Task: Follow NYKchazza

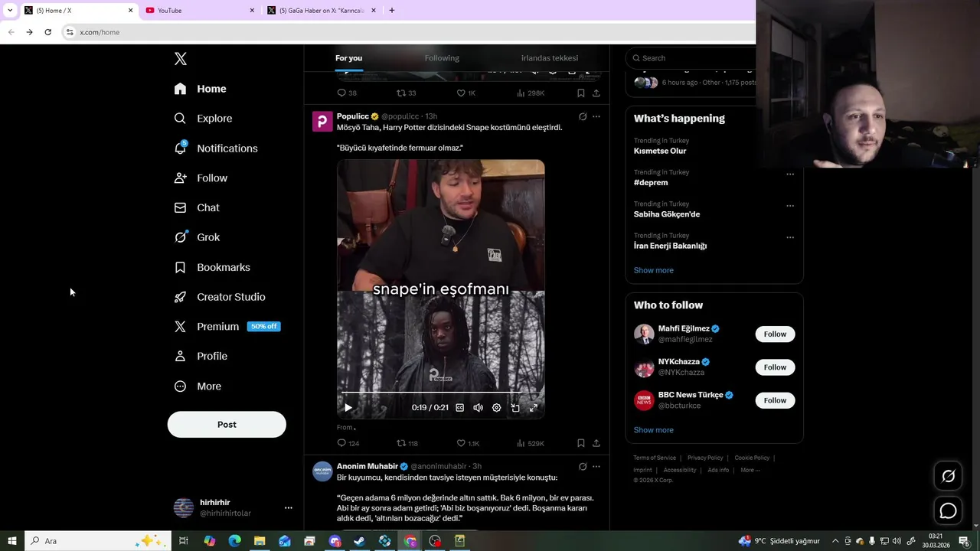Action: 775,367
